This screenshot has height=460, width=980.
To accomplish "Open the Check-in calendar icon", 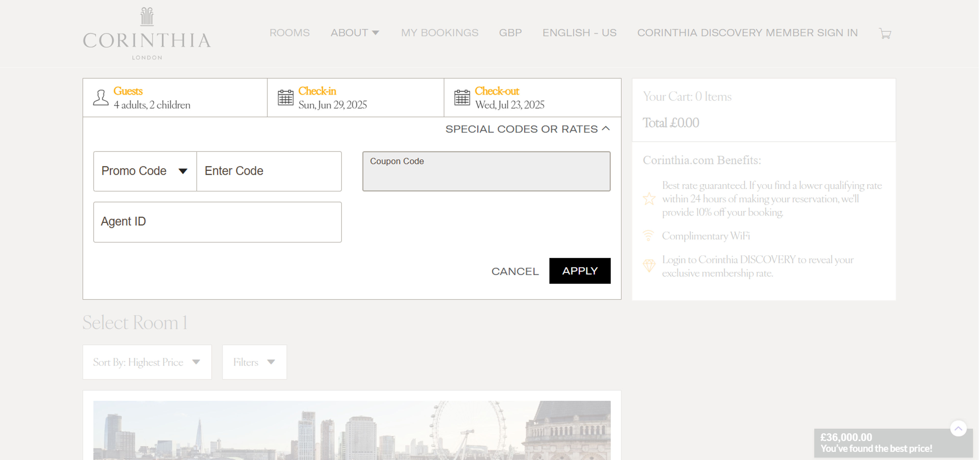I will tap(285, 98).
